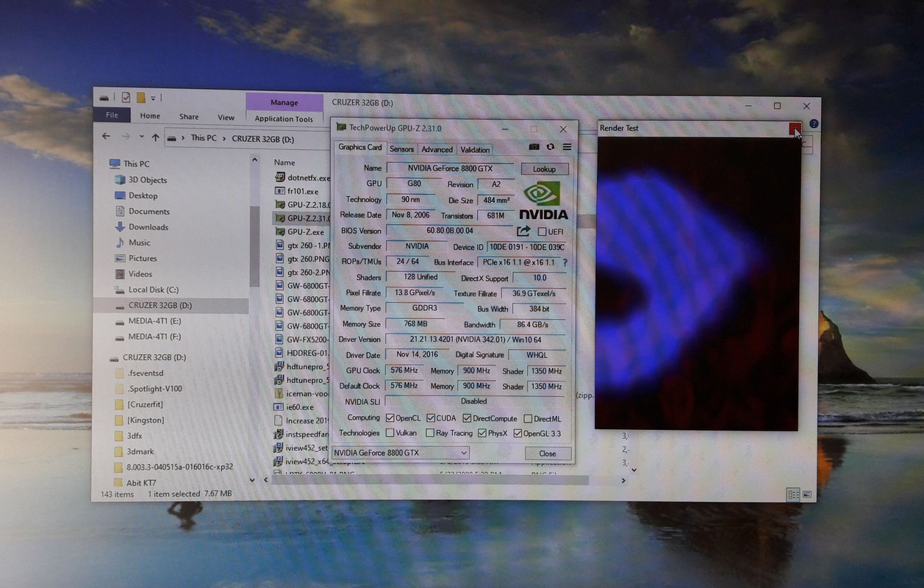Viewport: 924px width, 588px height.
Task: Toggle the OpenCL checkbox
Action: [x=390, y=418]
